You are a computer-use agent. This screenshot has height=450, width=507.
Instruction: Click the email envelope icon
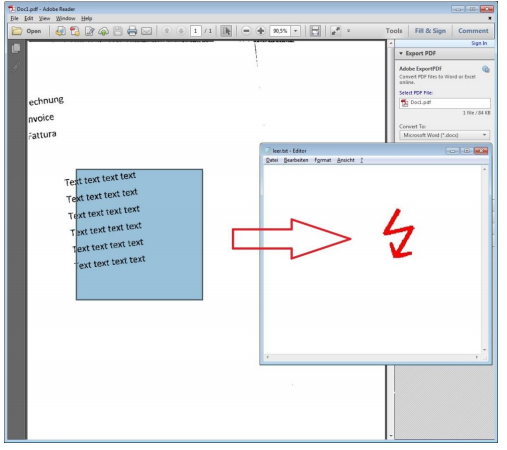point(147,31)
